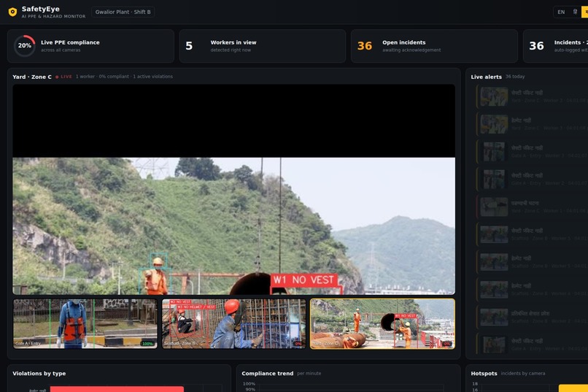
Task: Click the SafetyEye shield logo icon
Action: [12, 12]
